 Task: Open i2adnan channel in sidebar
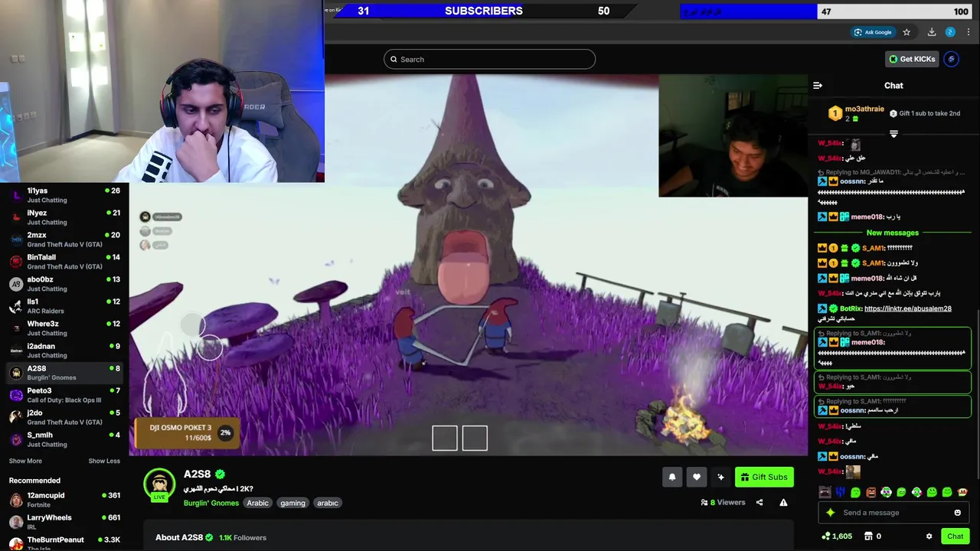pyautogui.click(x=64, y=350)
